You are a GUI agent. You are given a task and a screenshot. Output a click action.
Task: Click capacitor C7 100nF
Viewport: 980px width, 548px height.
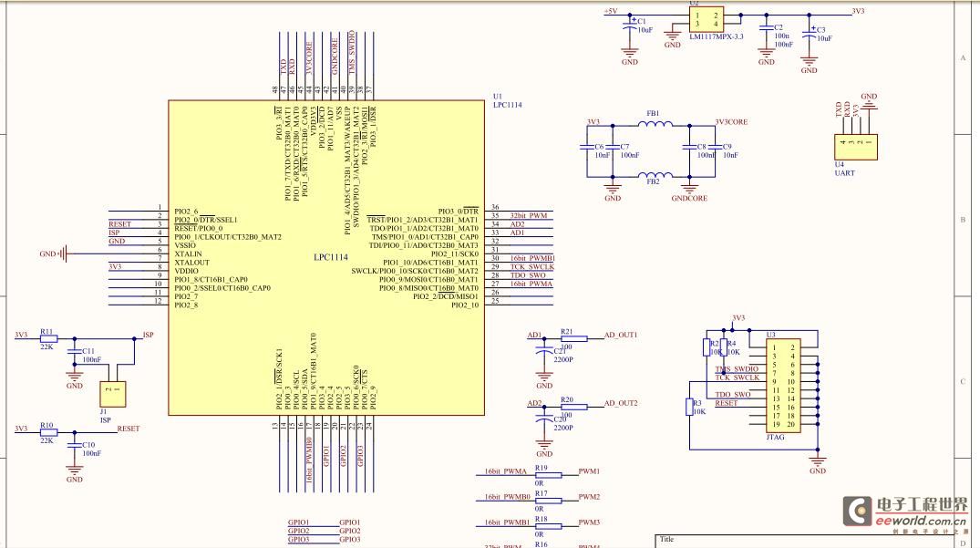(x=613, y=148)
